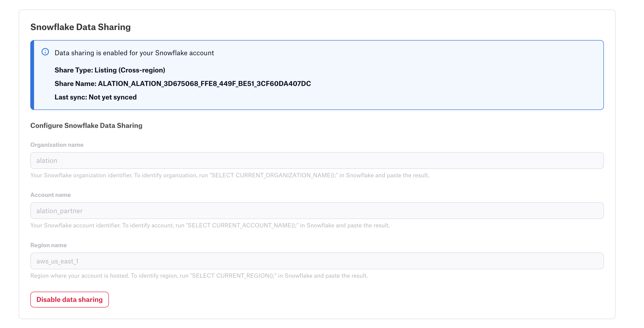Focus the Organization name input field

tap(317, 160)
